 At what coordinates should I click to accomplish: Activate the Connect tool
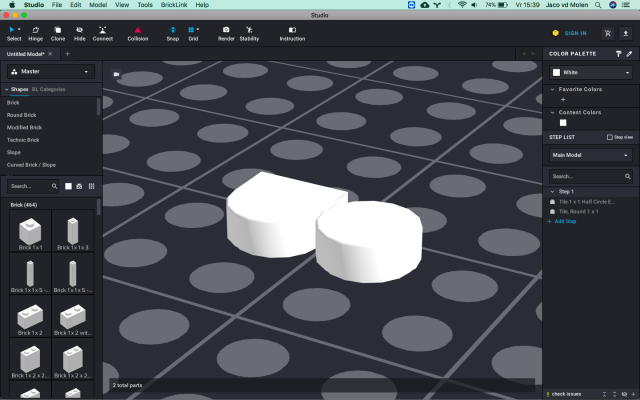click(103, 33)
